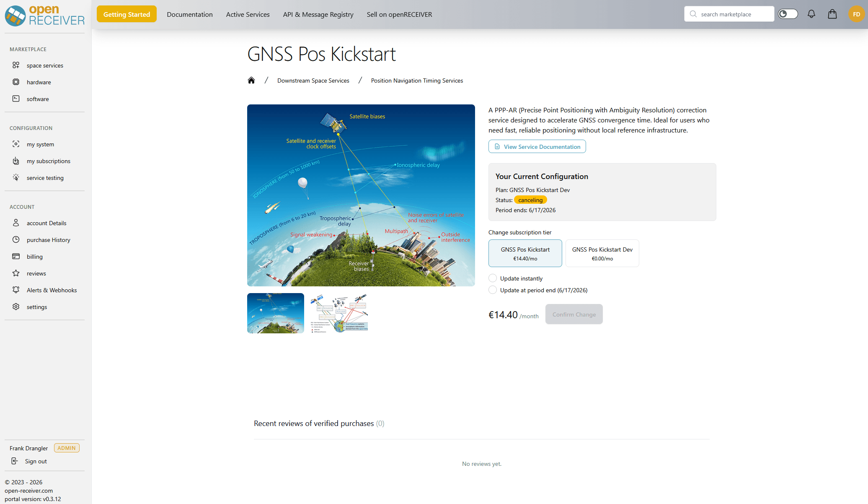Go to home via breadcrumb icon

click(251, 80)
